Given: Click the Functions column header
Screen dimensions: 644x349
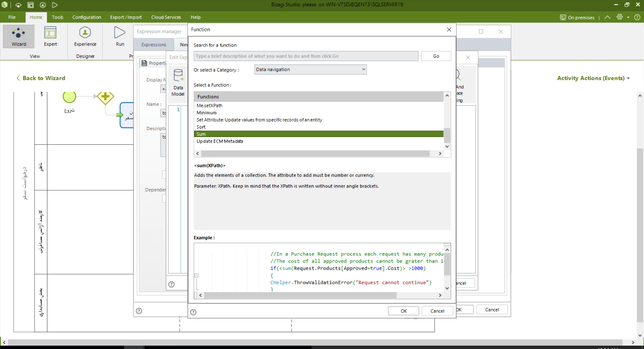Looking at the screenshot, I should pos(319,97).
